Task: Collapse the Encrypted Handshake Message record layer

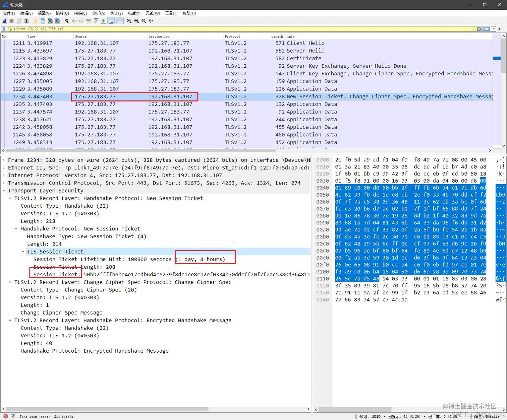Action: pos(10,321)
